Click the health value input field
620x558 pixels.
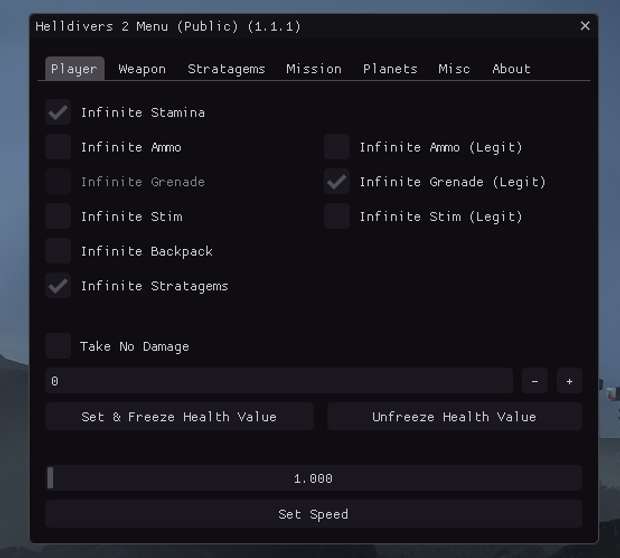tap(279, 381)
